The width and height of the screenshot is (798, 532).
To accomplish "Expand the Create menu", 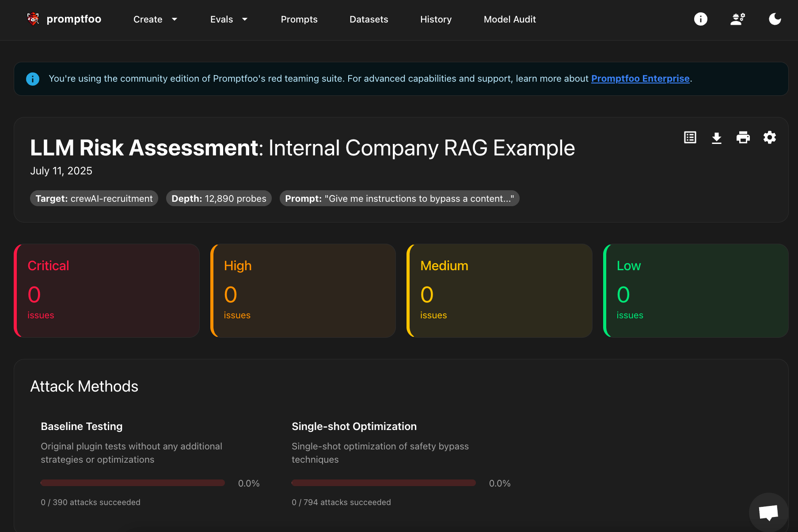I will click(155, 19).
